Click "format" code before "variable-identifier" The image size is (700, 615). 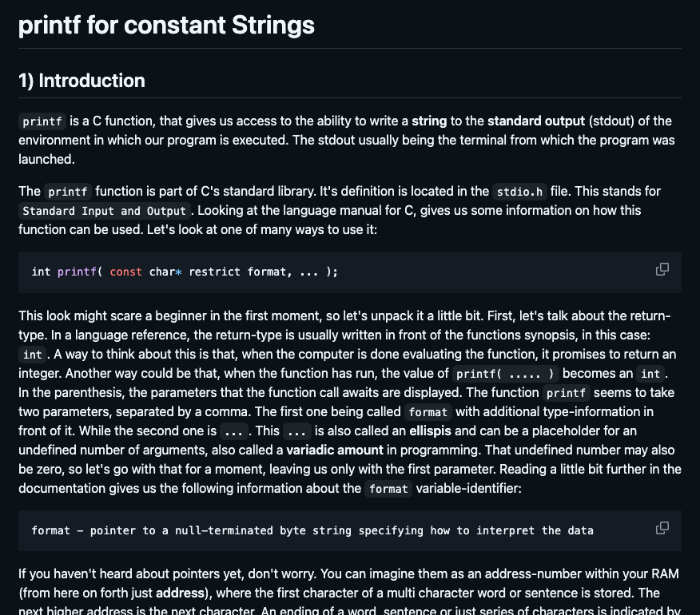pyautogui.click(x=388, y=489)
